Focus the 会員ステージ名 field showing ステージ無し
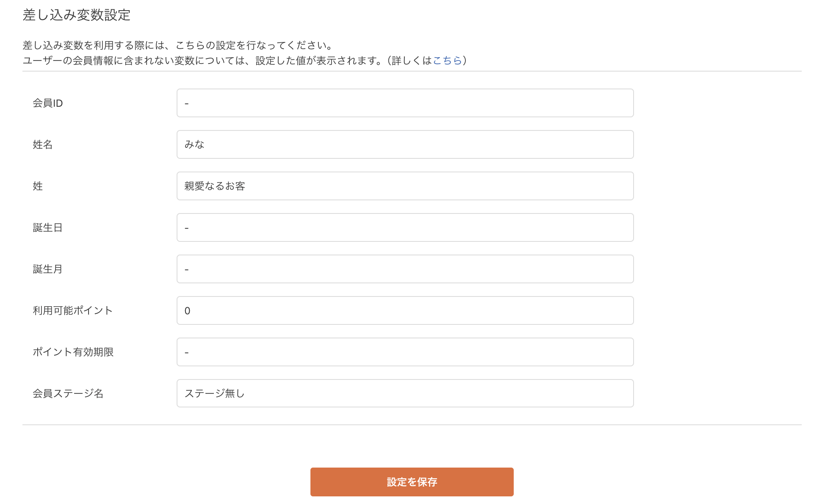Viewport: 814px width, 504px height. point(405,393)
